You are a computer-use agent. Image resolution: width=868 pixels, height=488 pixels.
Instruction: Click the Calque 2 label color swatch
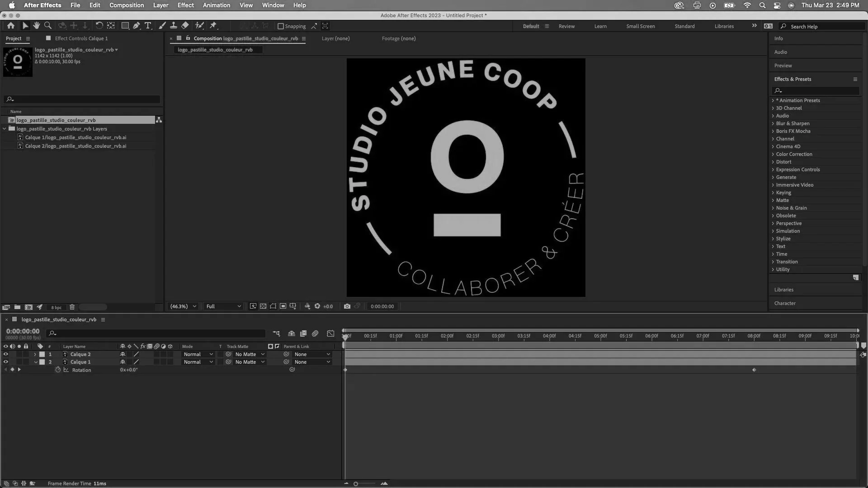point(42,354)
